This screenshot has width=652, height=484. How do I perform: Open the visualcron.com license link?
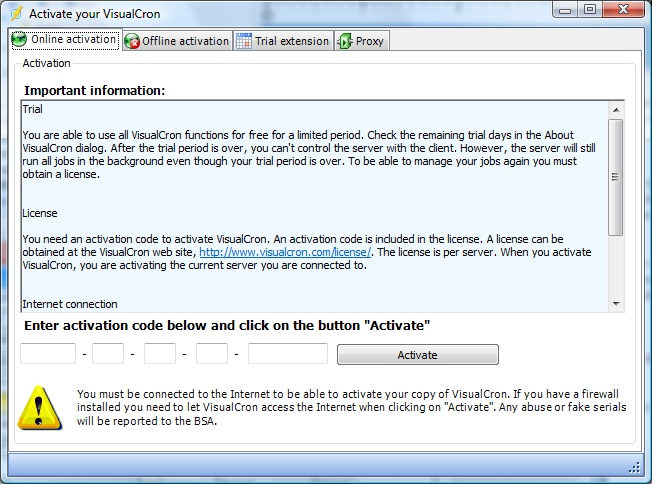tap(286, 252)
